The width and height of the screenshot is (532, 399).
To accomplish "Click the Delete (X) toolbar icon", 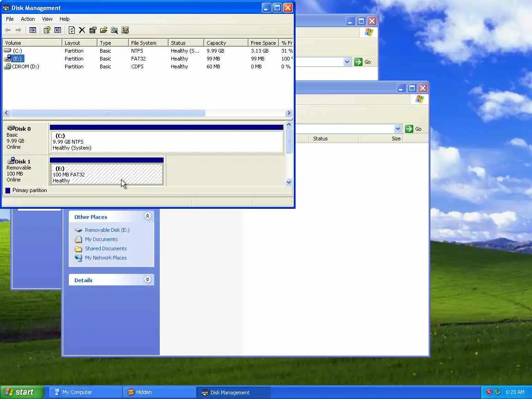I will [x=82, y=30].
